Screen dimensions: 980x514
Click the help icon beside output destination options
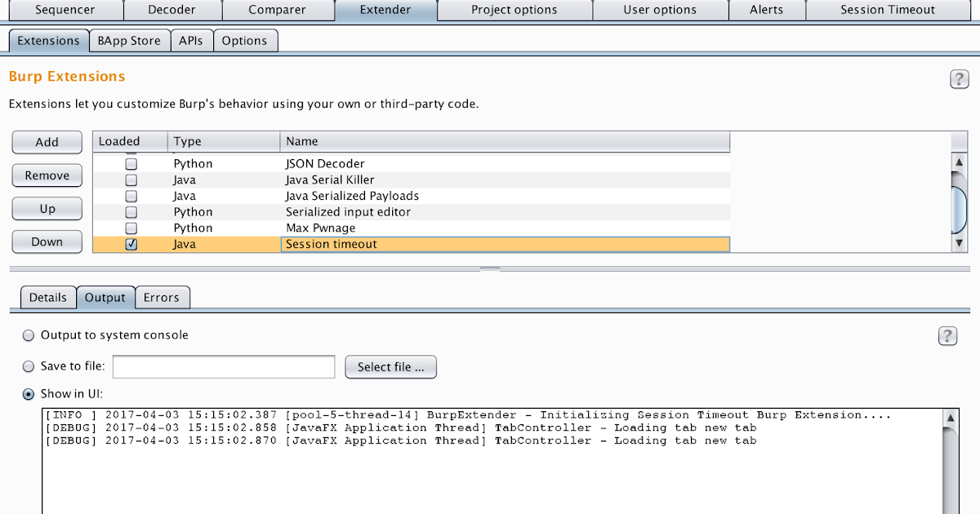coord(947,335)
